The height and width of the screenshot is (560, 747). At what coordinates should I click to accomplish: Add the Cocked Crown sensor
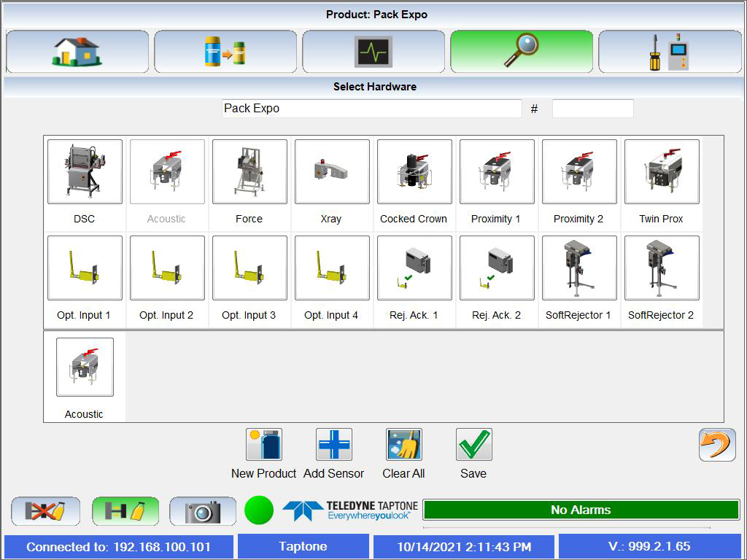tap(414, 171)
